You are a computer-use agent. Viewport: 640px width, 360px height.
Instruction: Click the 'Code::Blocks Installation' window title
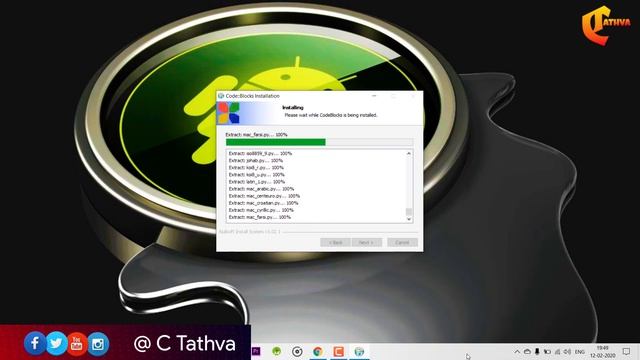[253, 96]
